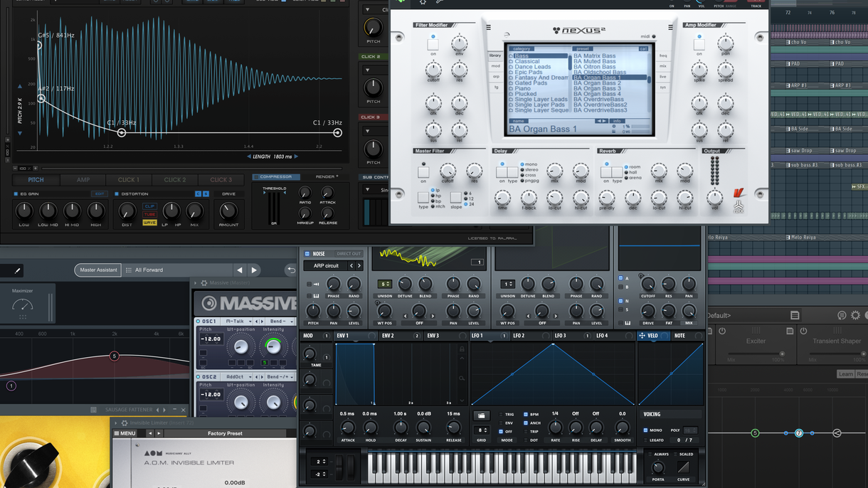Open the Invisible Limiter MENU button

coord(125,433)
